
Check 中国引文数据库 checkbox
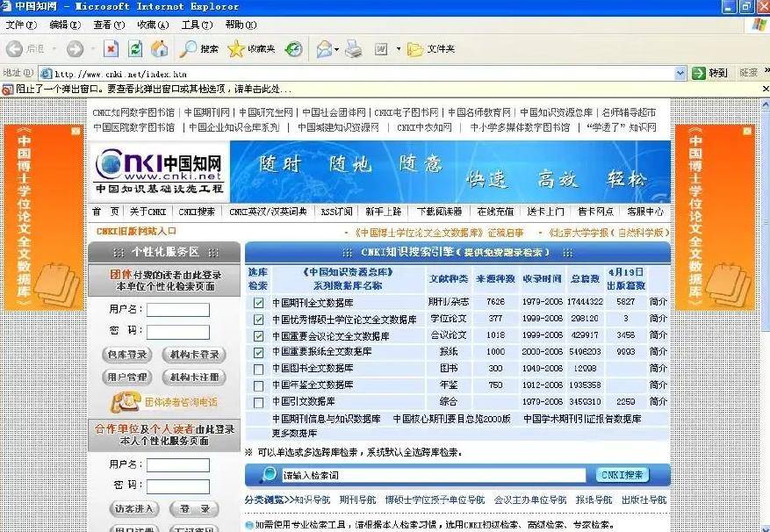(258, 402)
